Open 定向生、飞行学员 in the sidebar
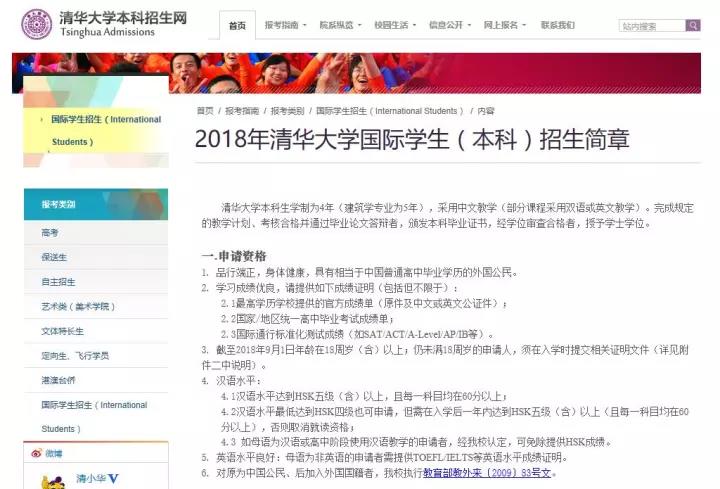 click(96, 355)
